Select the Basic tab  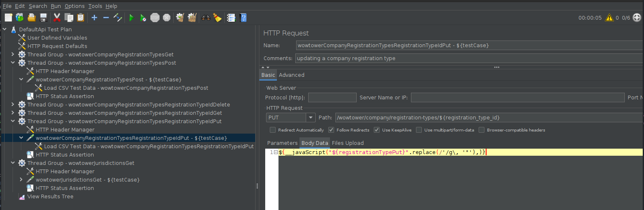(x=268, y=75)
